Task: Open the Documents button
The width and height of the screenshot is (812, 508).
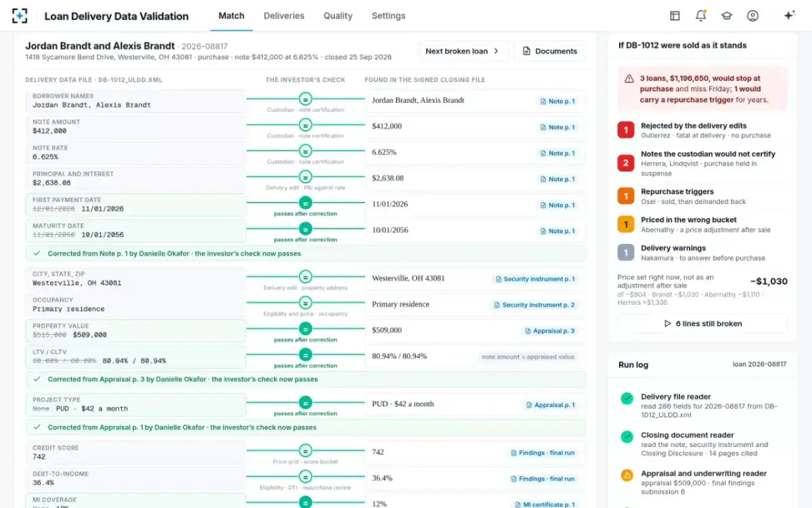Action: point(549,51)
